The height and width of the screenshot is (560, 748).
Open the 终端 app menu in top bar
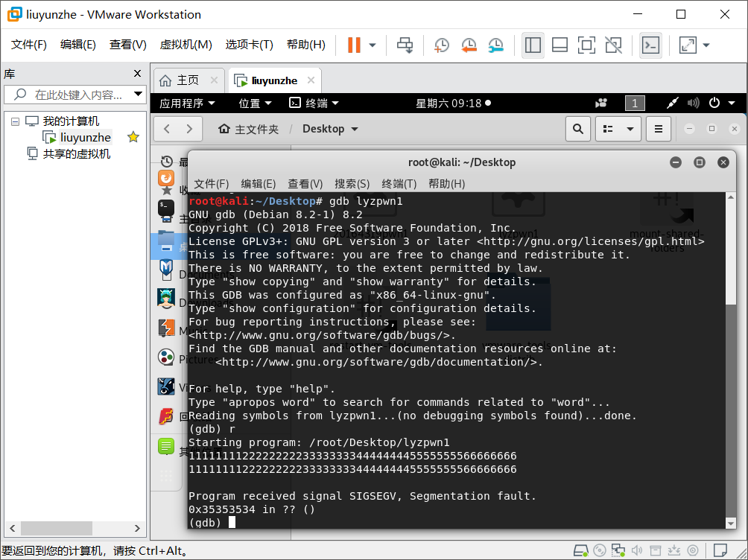[314, 103]
